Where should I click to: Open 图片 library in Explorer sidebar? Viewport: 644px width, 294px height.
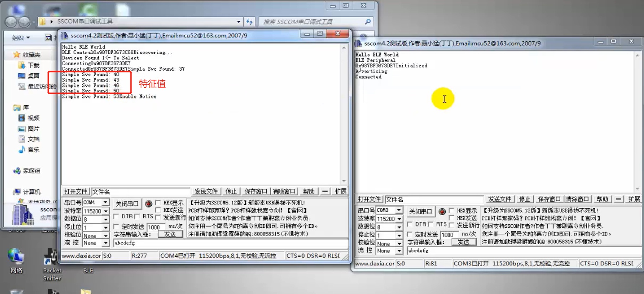click(29, 129)
